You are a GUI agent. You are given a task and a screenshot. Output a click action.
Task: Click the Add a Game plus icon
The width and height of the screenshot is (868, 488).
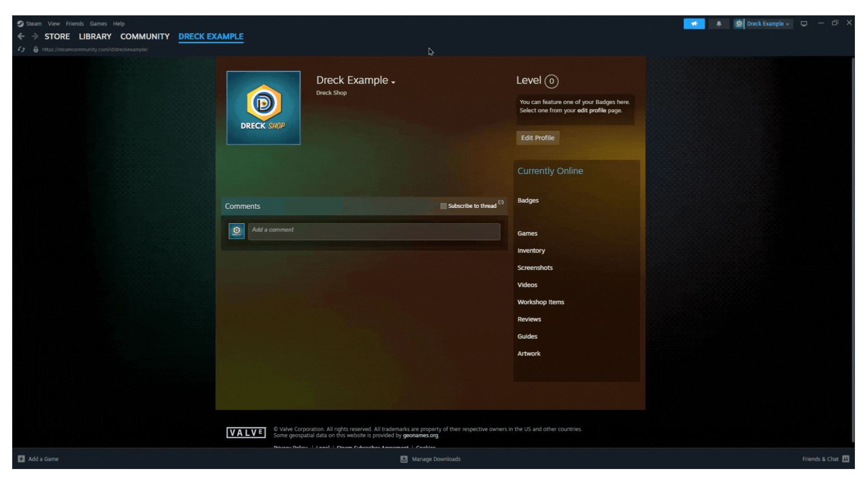[21, 459]
